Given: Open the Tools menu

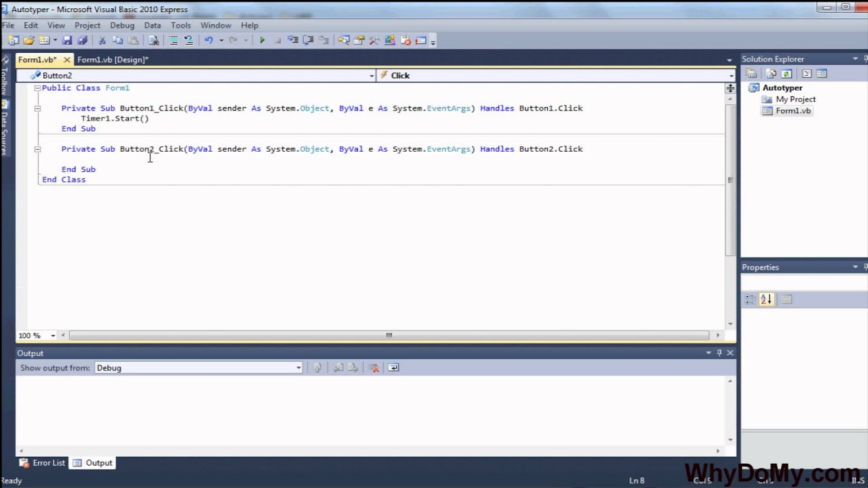Looking at the screenshot, I should pyautogui.click(x=180, y=25).
